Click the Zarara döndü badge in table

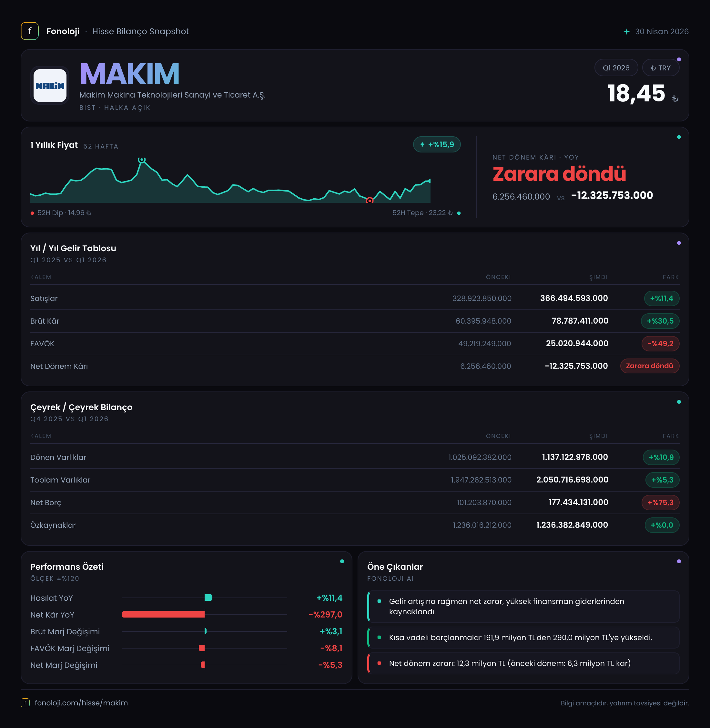650,366
